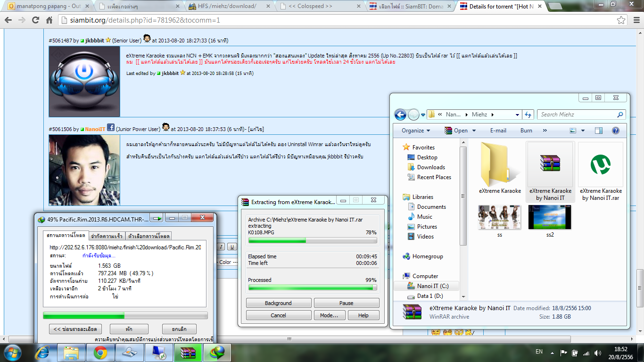Click the Background button in WinRAR
The width and height of the screenshot is (644, 362).
(279, 303)
